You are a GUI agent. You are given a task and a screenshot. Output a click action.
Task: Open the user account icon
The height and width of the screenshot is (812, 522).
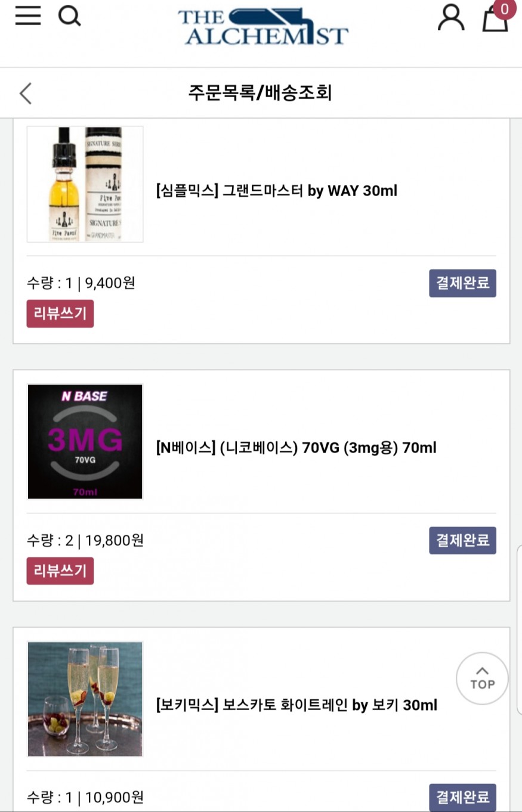point(450,18)
